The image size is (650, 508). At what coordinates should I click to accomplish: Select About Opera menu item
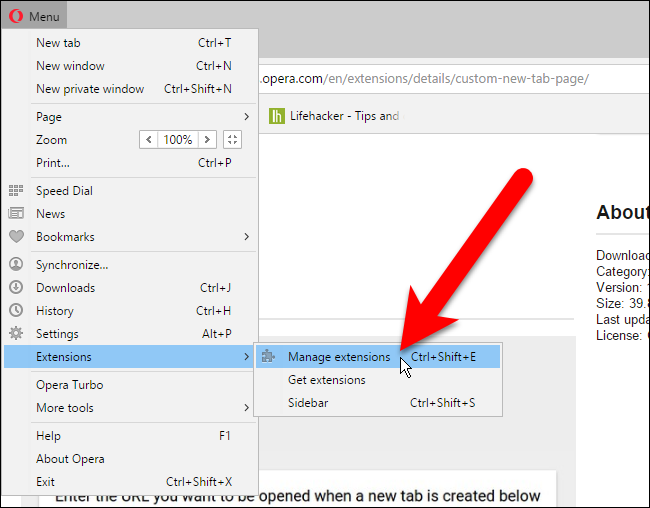click(x=133, y=459)
